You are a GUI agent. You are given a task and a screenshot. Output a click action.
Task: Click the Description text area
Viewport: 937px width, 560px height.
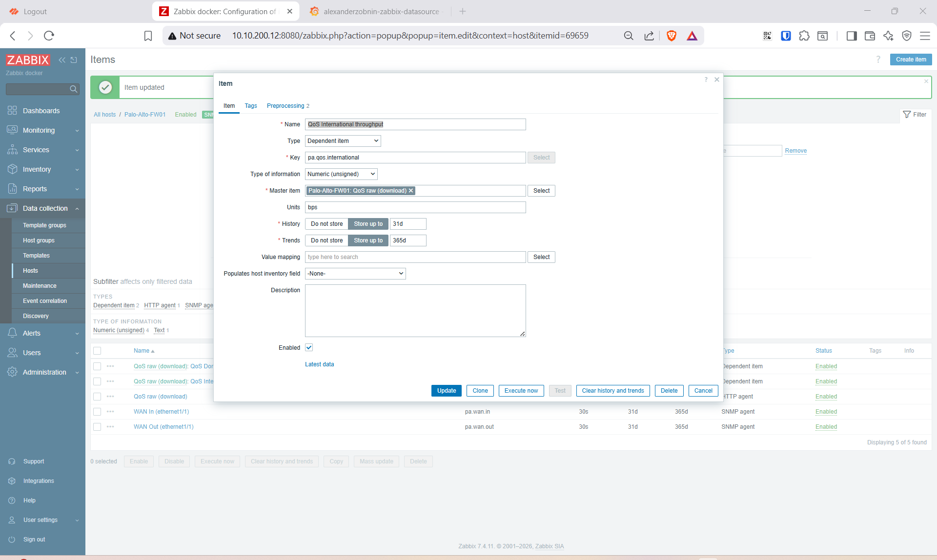[x=415, y=311]
